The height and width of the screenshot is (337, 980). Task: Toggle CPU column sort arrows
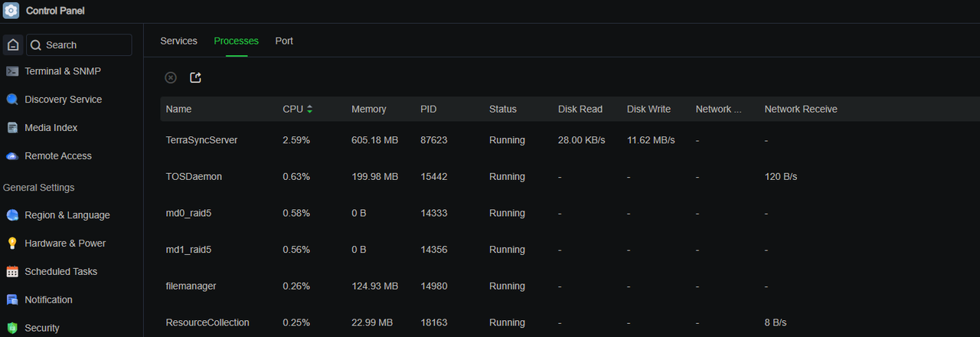pyautogui.click(x=310, y=110)
